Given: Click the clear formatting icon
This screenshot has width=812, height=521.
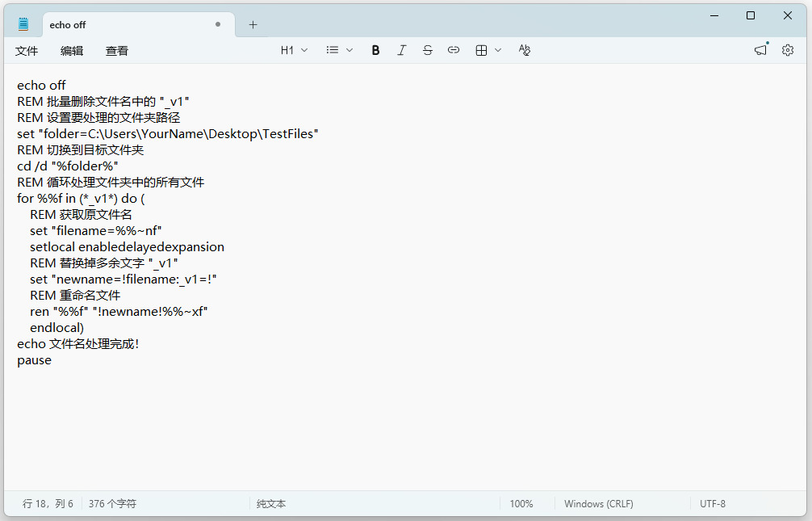Looking at the screenshot, I should (x=525, y=50).
